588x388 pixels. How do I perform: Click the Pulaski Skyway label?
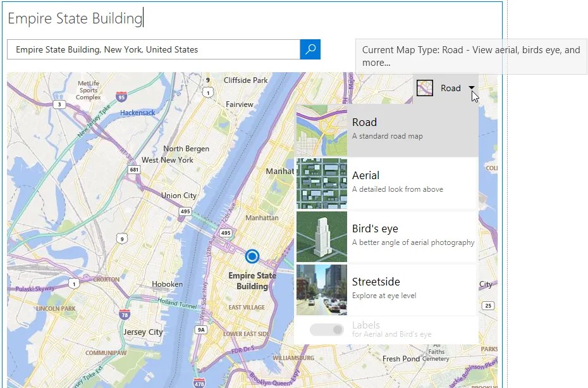coord(35,289)
